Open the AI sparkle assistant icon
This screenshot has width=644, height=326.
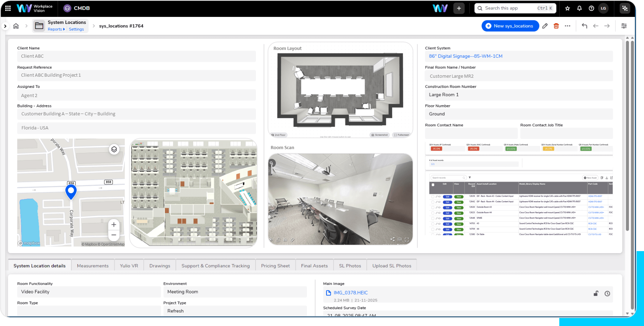click(x=625, y=8)
